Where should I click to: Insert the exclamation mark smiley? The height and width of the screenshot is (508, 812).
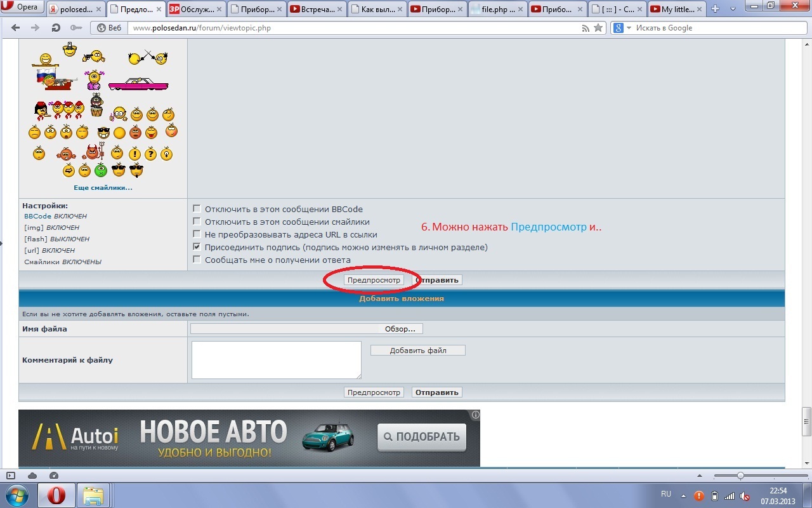click(134, 154)
